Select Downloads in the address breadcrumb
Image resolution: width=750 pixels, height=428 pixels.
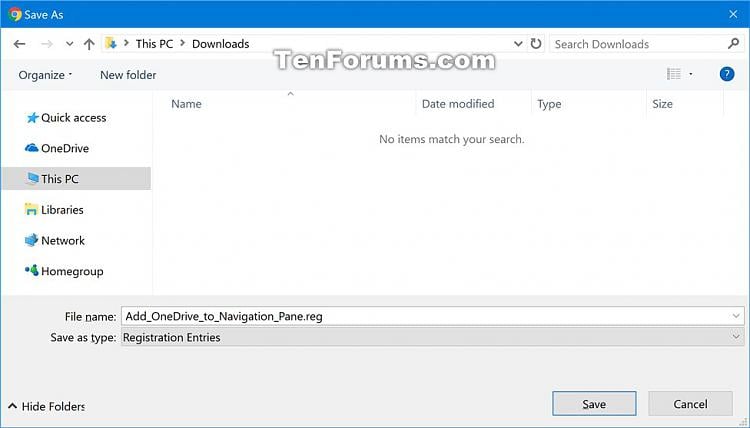(221, 44)
